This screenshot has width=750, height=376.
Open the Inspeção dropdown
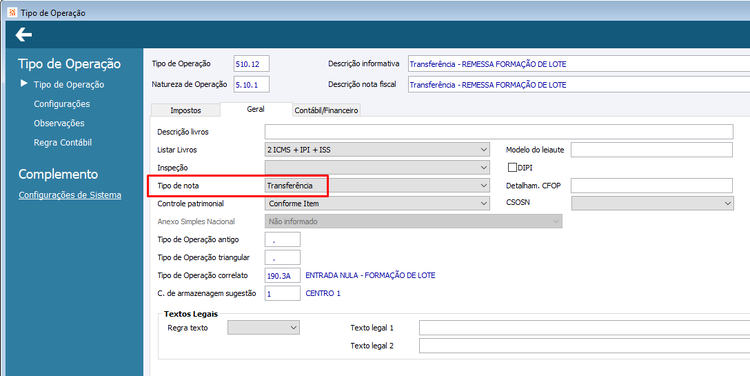pyautogui.click(x=377, y=167)
